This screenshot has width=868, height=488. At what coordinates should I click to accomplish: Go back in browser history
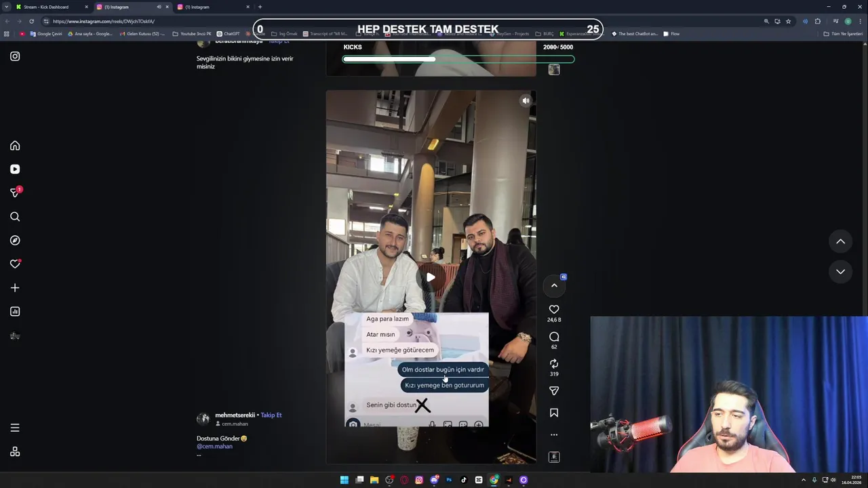6,21
